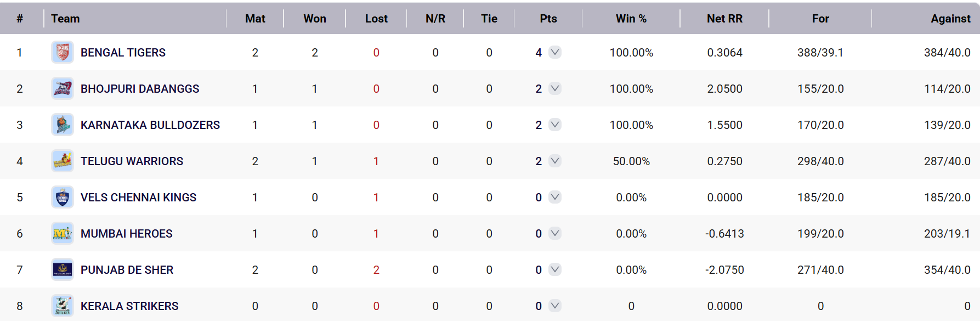Viewport: 980px width, 321px height.
Task: Expand Bhojpuri Dabanggs points chevron
Action: (555, 89)
